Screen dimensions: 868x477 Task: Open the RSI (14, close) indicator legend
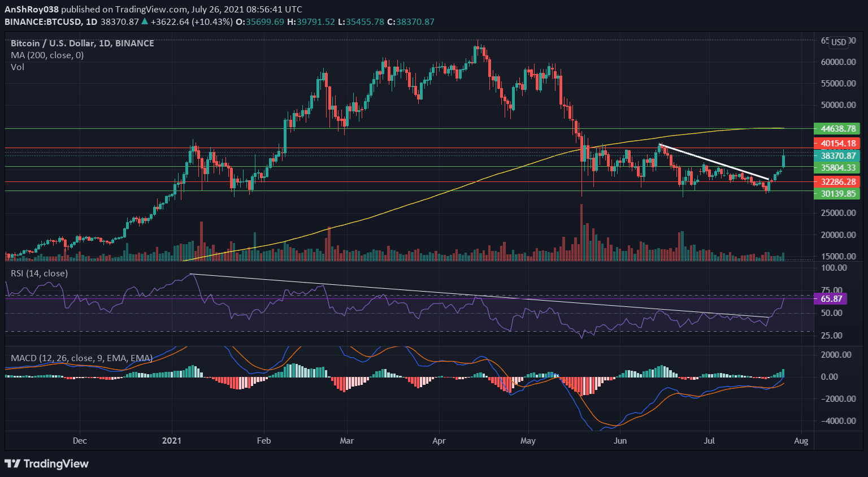point(39,274)
